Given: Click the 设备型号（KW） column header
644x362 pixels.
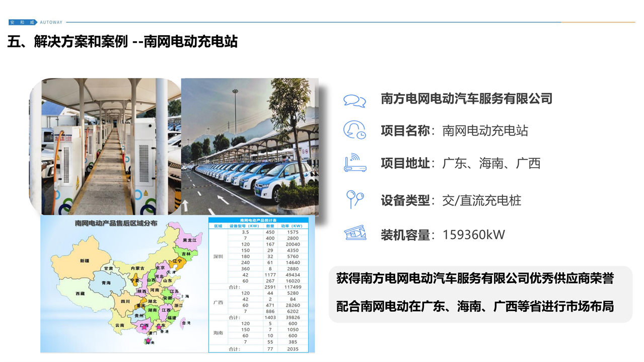Looking at the screenshot, I should tap(245, 226).
